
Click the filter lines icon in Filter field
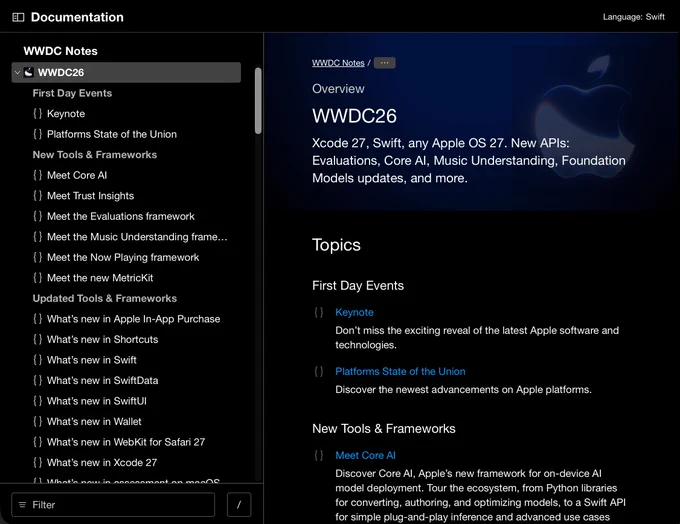22,505
